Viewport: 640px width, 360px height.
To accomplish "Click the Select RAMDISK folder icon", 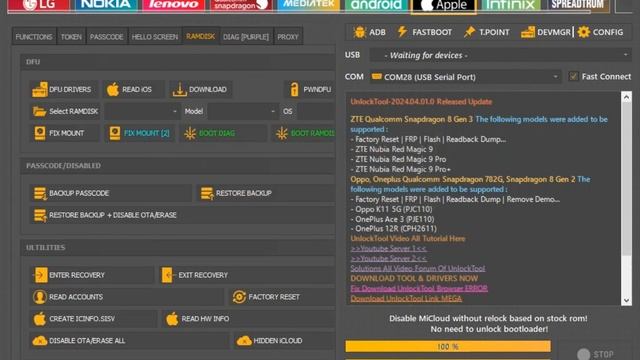I will 40,111.
